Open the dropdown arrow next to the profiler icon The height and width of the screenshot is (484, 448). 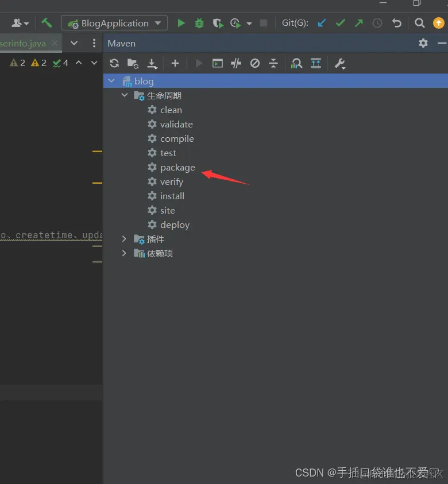click(249, 24)
